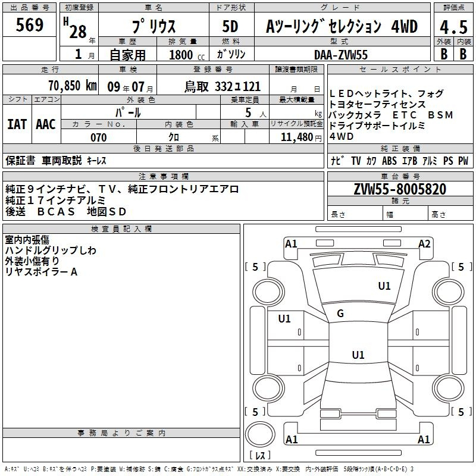Click sales point トヨタセーフティセンス

(377, 104)
